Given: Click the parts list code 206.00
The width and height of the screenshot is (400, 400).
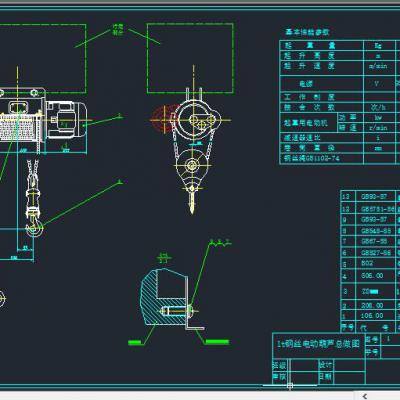Looking at the screenshot, I should coord(372,306).
